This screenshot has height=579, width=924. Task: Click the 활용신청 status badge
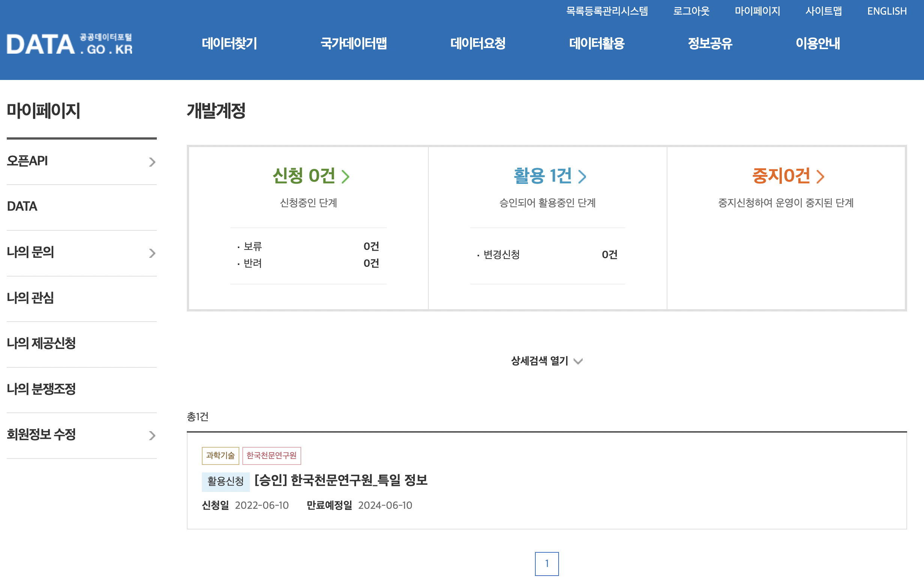tap(225, 481)
